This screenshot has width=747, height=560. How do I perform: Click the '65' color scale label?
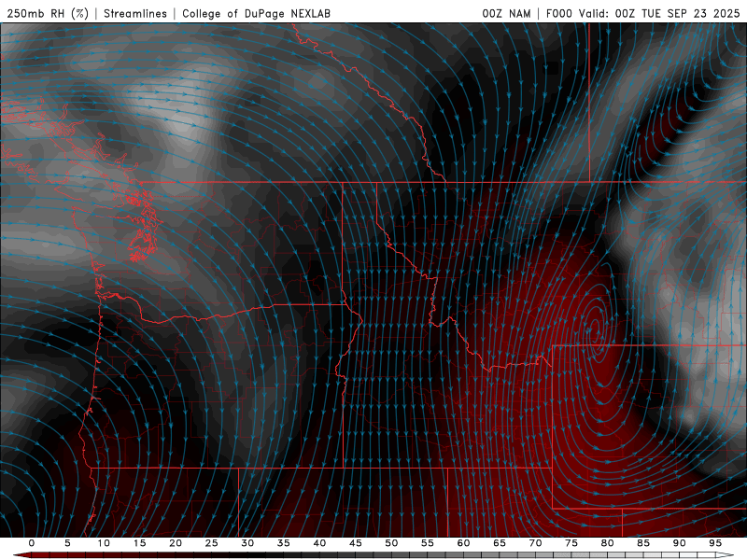click(500, 543)
